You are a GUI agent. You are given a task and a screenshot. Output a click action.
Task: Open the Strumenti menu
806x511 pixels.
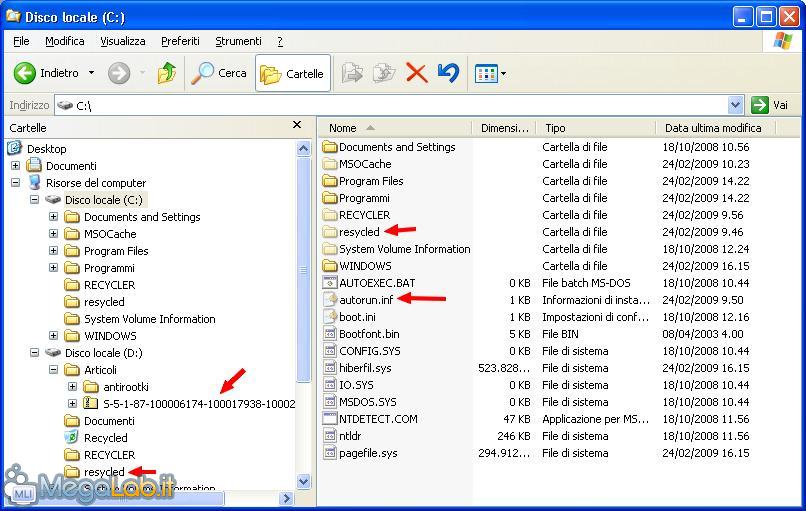pos(238,41)
